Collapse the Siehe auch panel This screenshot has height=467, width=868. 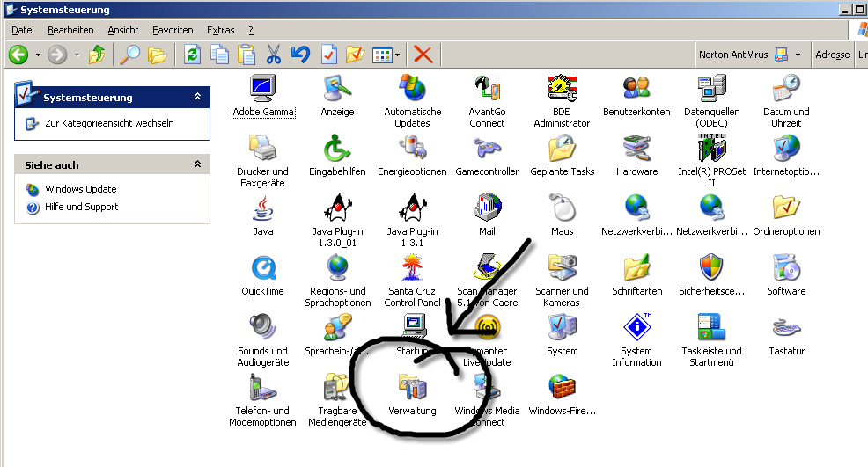197,164
